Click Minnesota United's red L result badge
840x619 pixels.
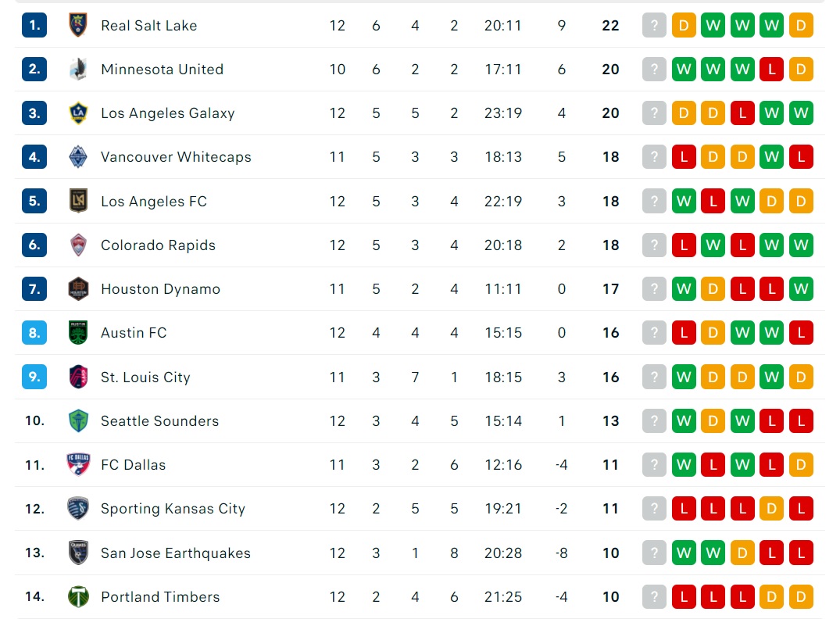point(771,69)
